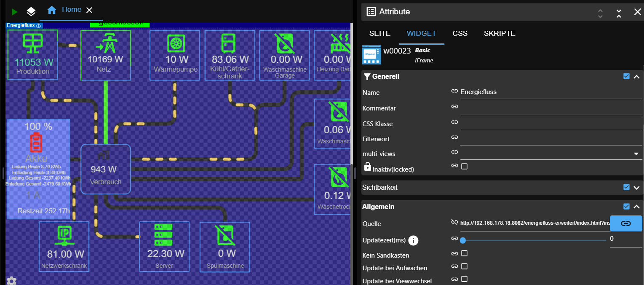This screenshot has width=644, height=285.
Task: Click the 11053 W production value
Action: click(x=34, y=62)
